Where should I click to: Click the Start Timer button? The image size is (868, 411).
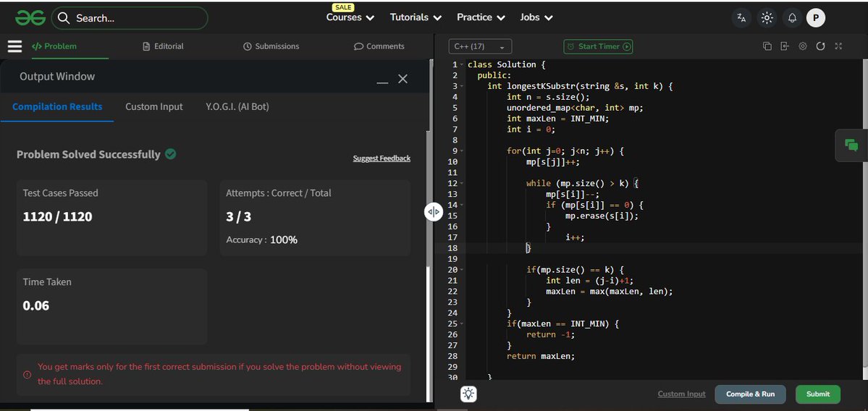click(598, 46)
